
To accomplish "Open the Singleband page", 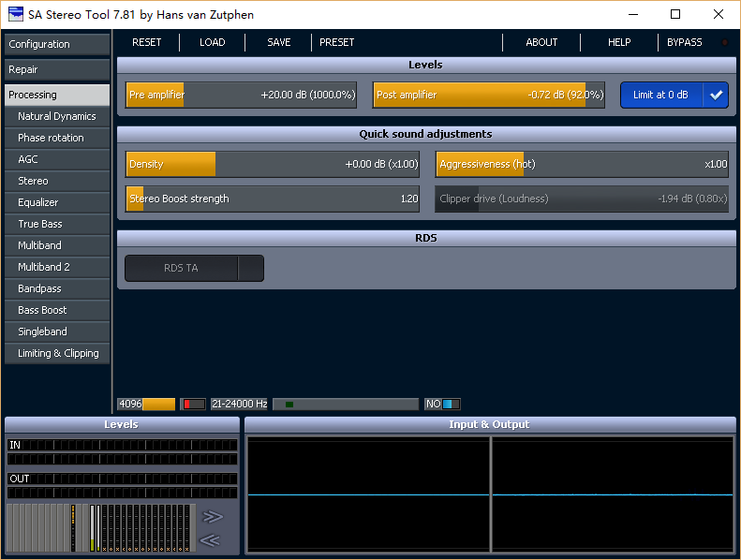I will 57,332.
